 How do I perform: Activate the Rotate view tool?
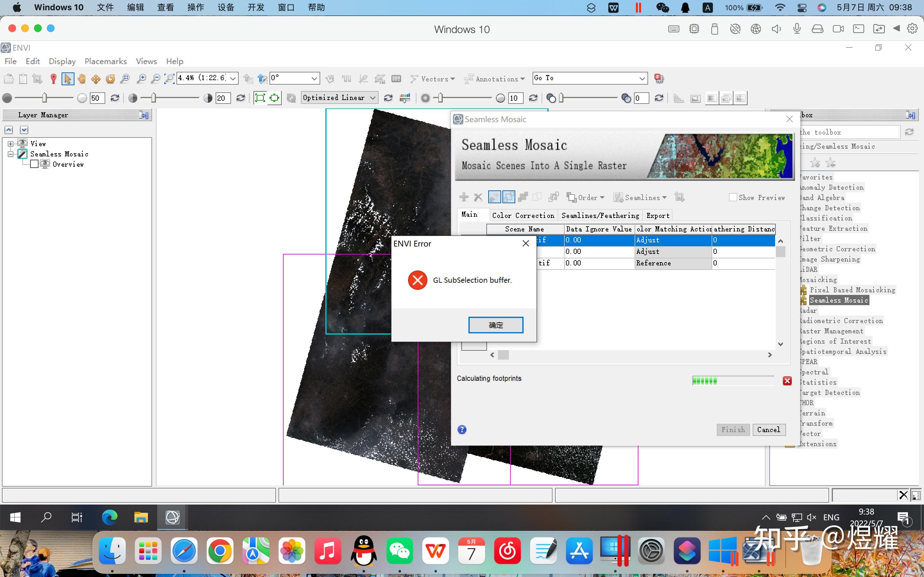pyautogui.click(x=110, y=79)
